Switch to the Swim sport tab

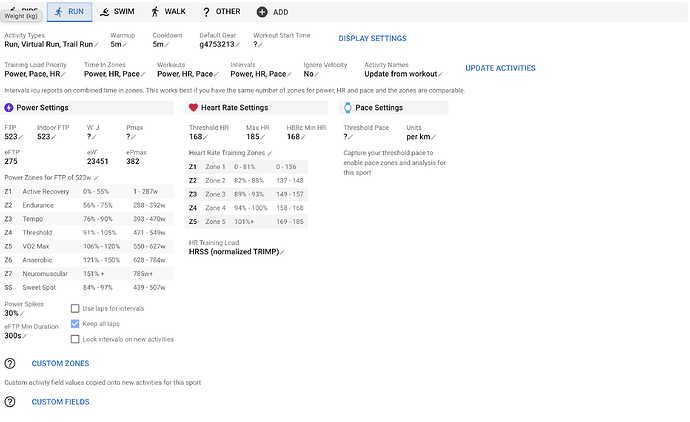(x=117, y=12)
